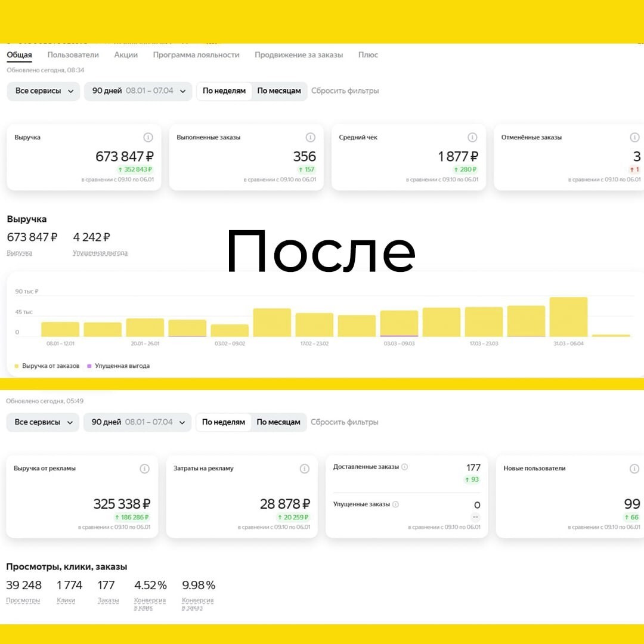Viewport: 644px width, 644px height.
Task: Select По неделям in panel updated 05:49
Action: pos(224,422)
